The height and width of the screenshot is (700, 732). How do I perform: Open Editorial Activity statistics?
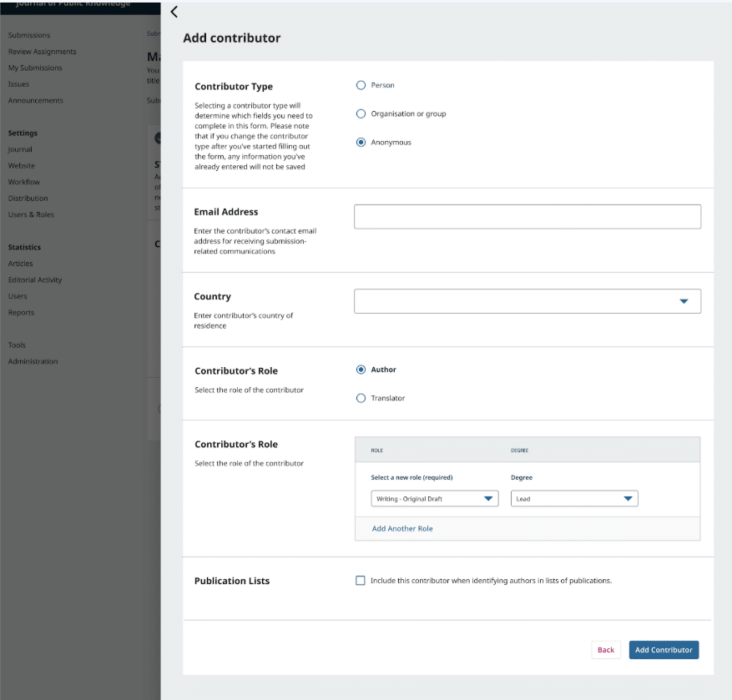point(35,280)
